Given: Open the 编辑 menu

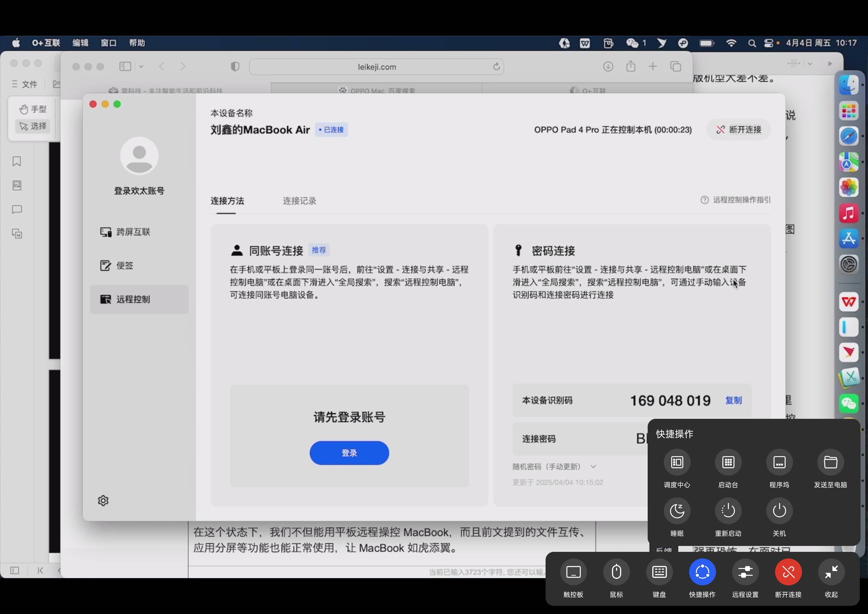Looking at the screenshot, I should [80, 43].
